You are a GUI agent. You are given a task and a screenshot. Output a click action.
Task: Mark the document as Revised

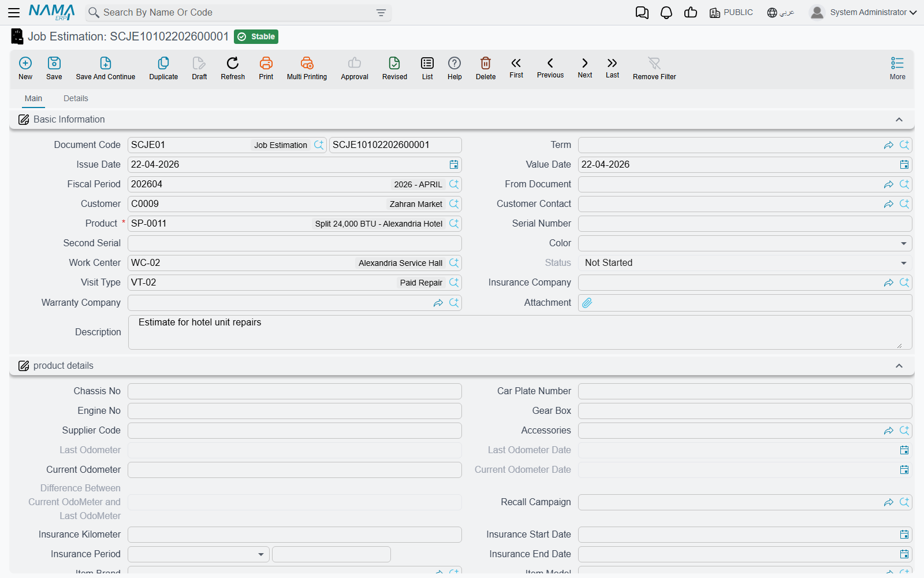pos(394,68)
